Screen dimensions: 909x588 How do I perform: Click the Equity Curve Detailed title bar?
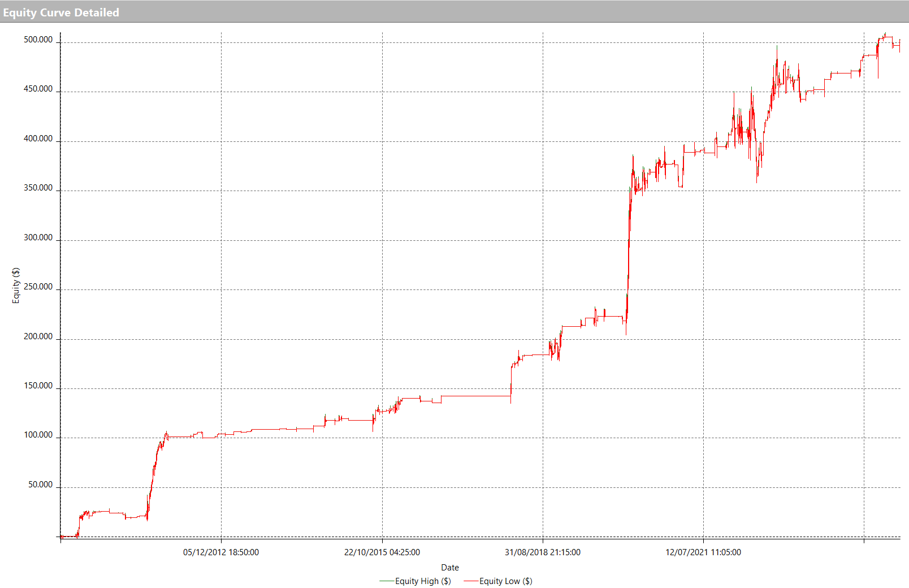pyautogui.click(x=61, y=12)
